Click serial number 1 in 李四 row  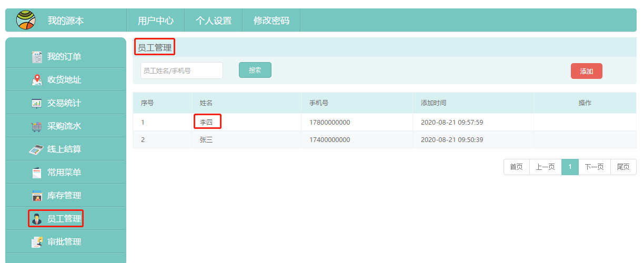(143, 122)
